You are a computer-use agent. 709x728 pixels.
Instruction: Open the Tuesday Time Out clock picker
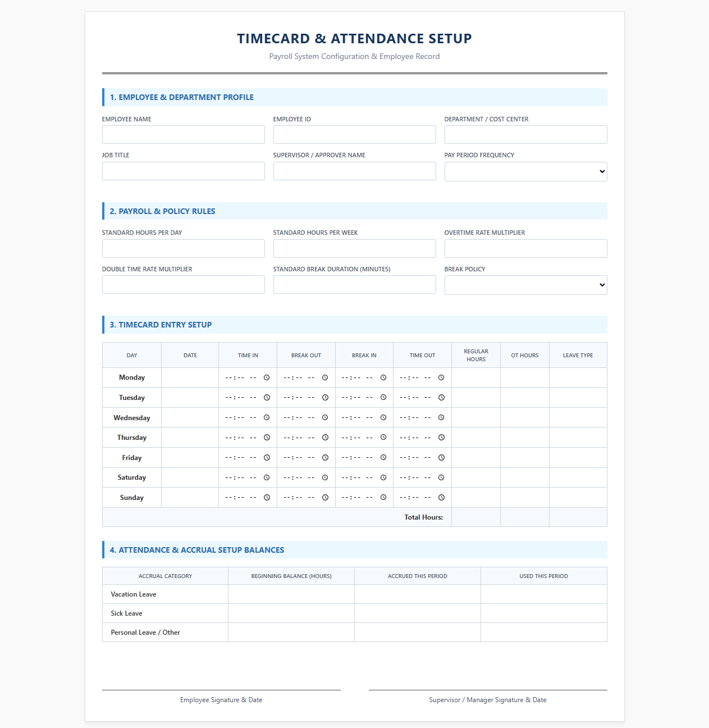[x=441, y=398]
